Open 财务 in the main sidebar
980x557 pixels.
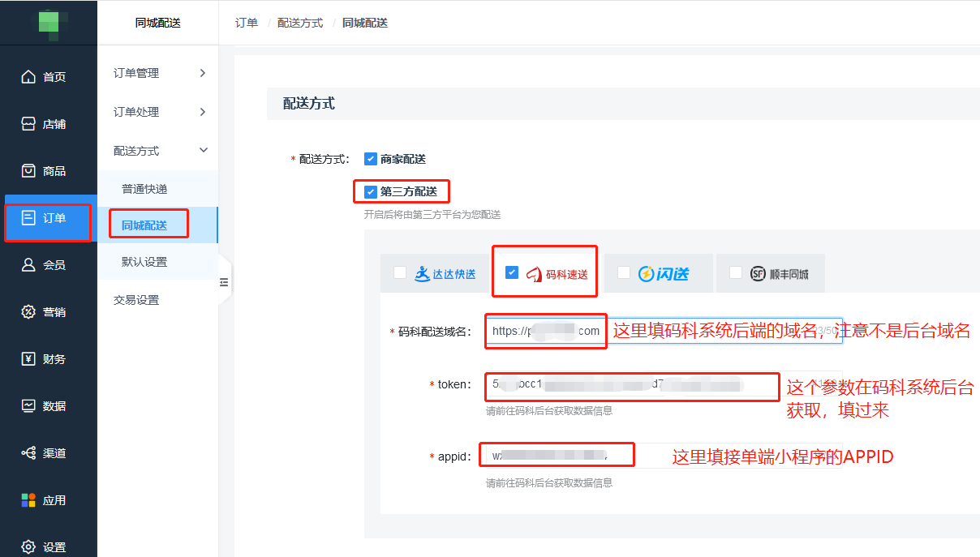click(x=49, y=359)
